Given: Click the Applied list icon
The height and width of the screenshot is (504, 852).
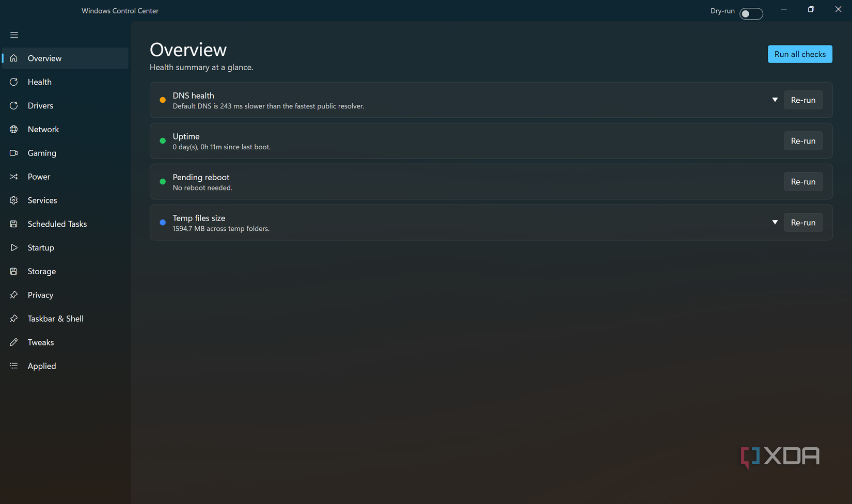Looking at the screenshot, I should 14,366.
